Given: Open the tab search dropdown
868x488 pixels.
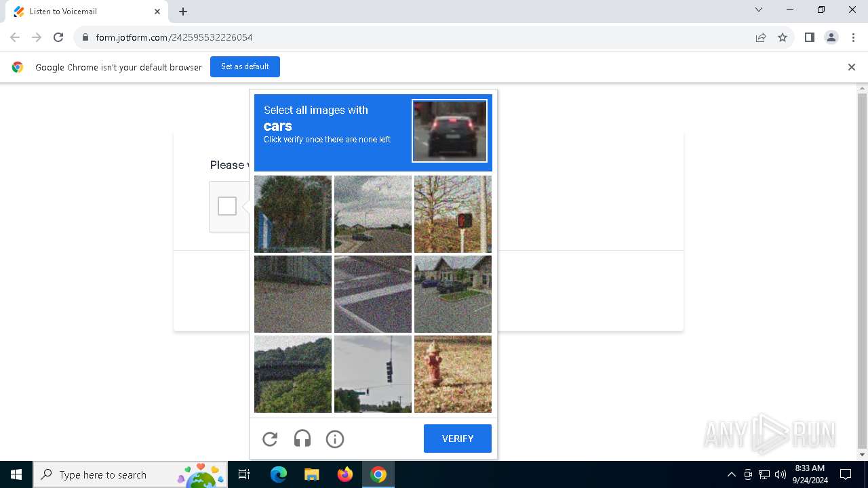Looking at the screenshot, I should [x=759, y=10].
